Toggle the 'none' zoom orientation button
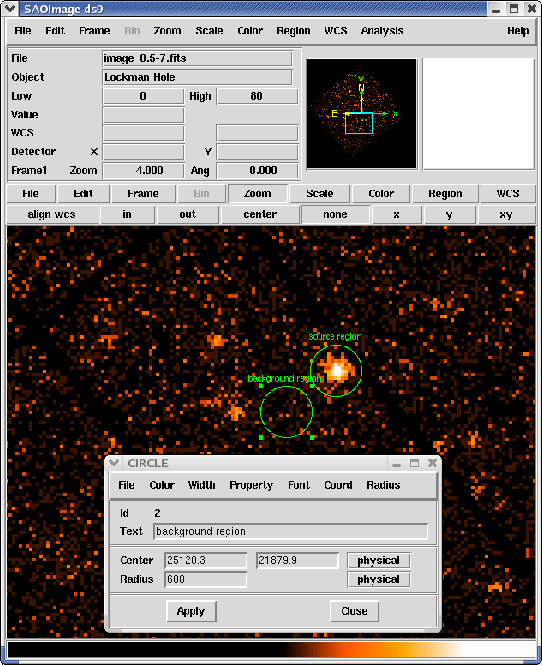Image resolution: width=542 pixels, height=665 pixels. [x=335, y=215]
